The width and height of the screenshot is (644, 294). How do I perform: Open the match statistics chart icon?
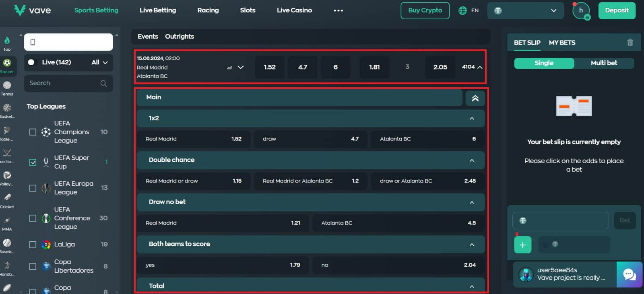[229, 68]
